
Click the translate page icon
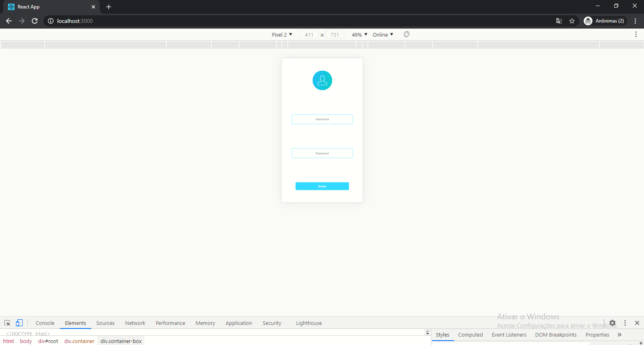559,21
